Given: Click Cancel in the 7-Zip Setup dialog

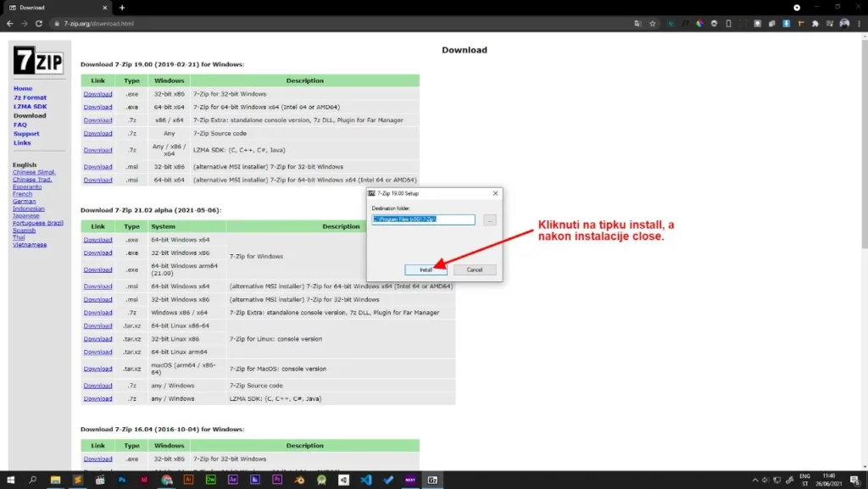Looking at the screenshot, I should (x=475, y=270).
